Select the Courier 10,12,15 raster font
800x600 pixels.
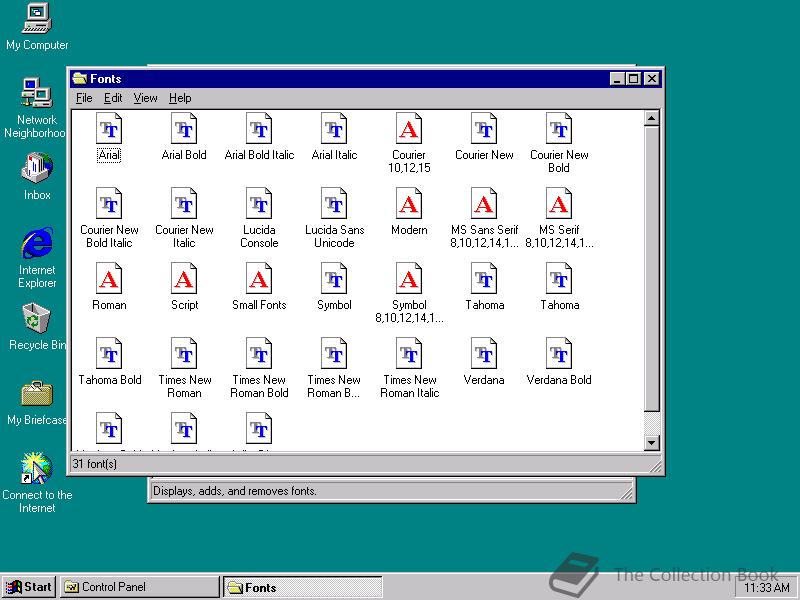pyautogui.click(x=409, y=129)
